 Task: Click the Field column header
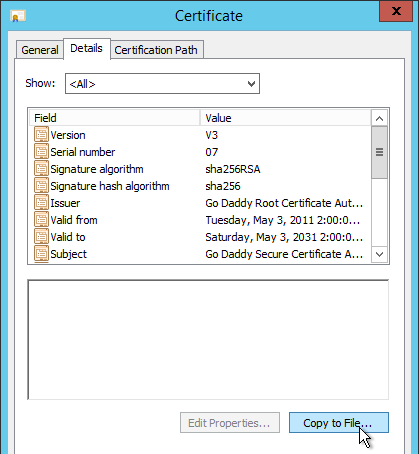(115, 118)
